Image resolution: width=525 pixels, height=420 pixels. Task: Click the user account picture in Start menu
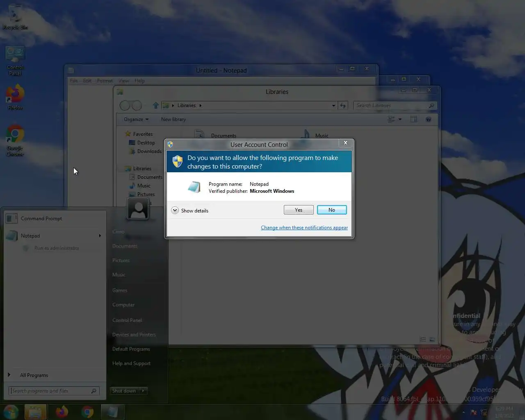pos(138,209)
